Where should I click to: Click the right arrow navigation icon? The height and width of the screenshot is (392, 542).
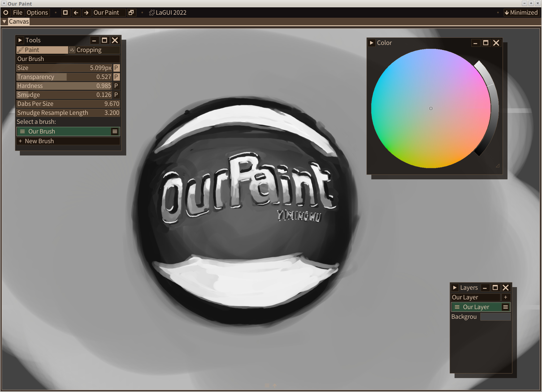tap(87, 13)
